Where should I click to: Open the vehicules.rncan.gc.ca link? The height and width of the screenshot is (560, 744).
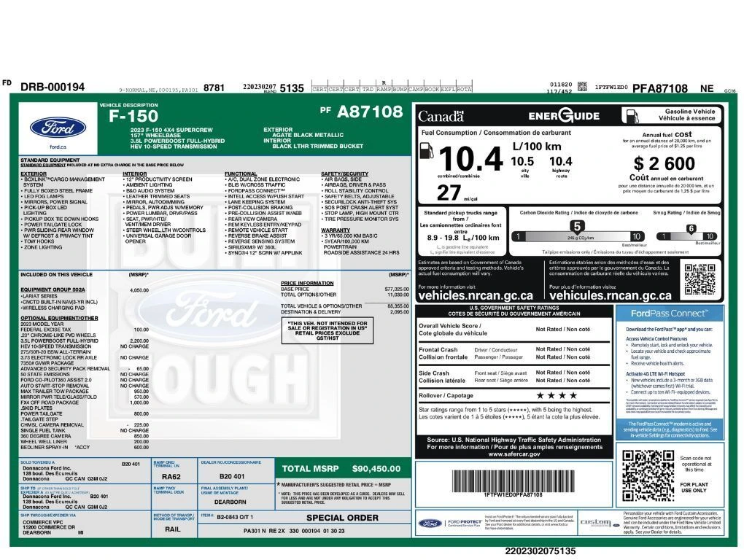(x=611, y=295)
